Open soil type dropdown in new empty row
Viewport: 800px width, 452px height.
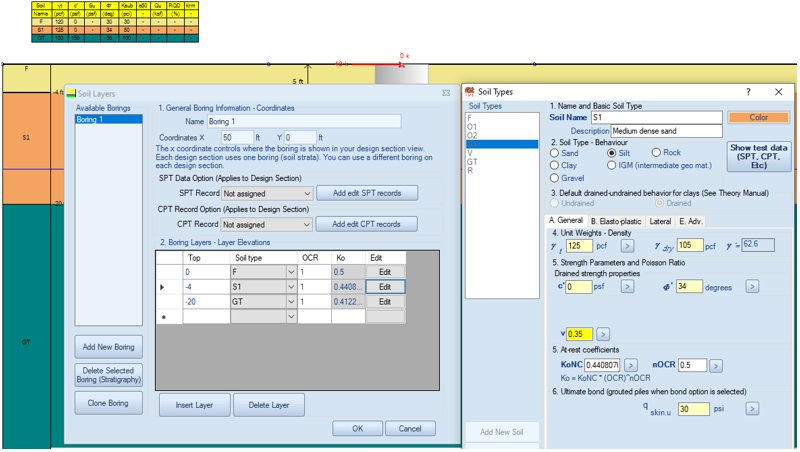[291, 316]
